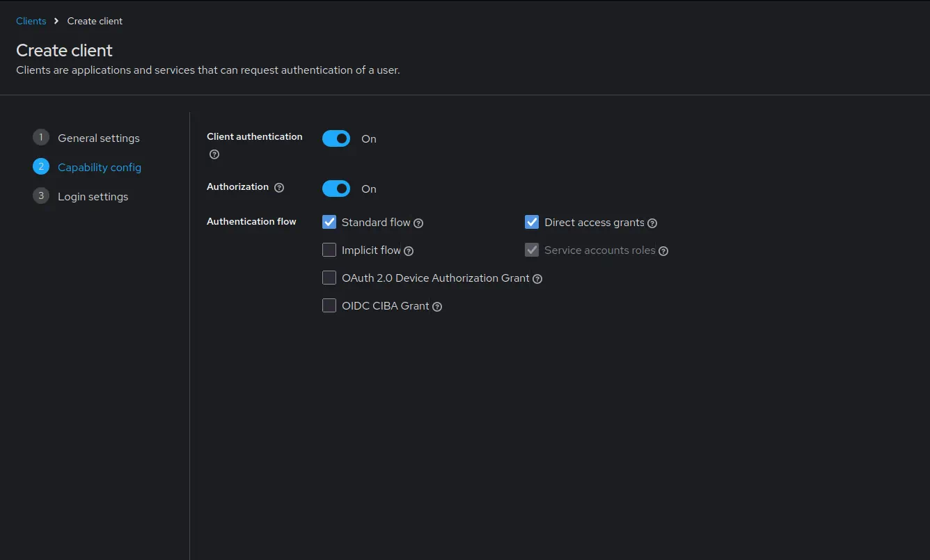The height and width of the screenshot is (560, 930).
Task: Check OAuth 2.0 Device Authorization Grant box
Action: coord(329,278)
